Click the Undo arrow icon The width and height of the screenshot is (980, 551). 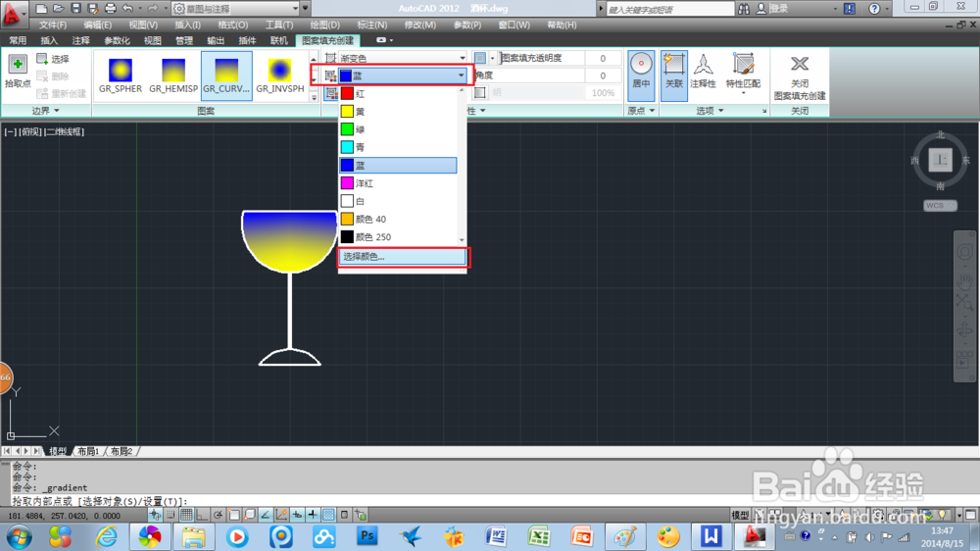coord(127,9)
